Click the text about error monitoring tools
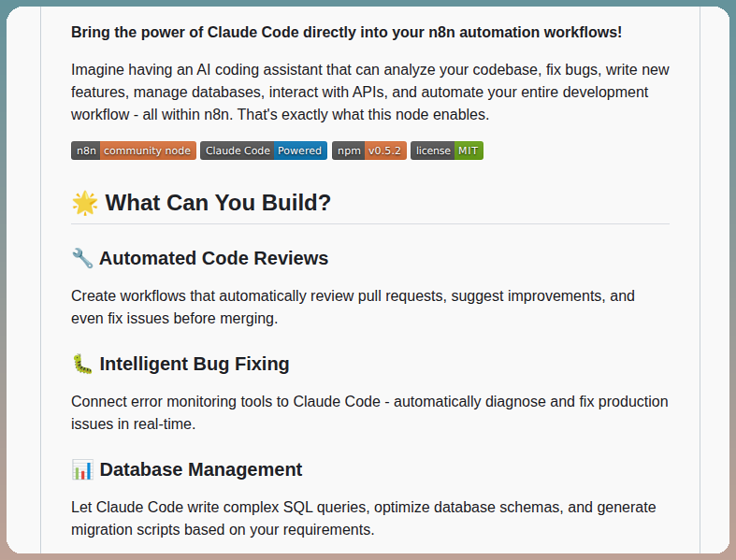 click(x=369, y=412)
